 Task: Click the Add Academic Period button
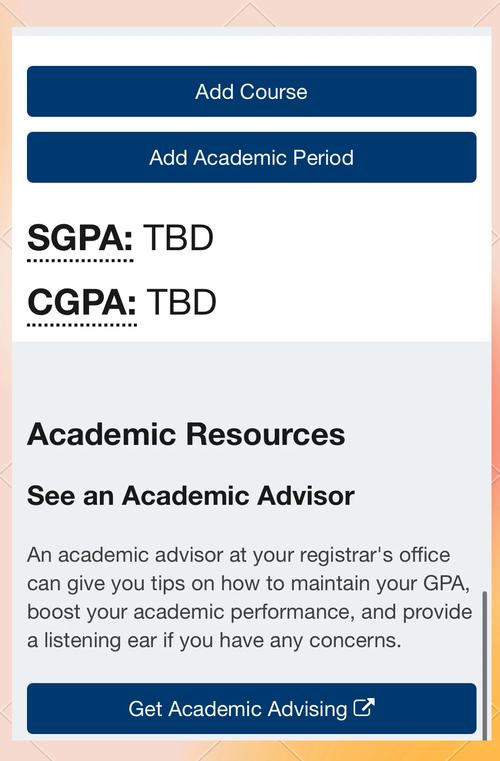(x=251, y=157)
